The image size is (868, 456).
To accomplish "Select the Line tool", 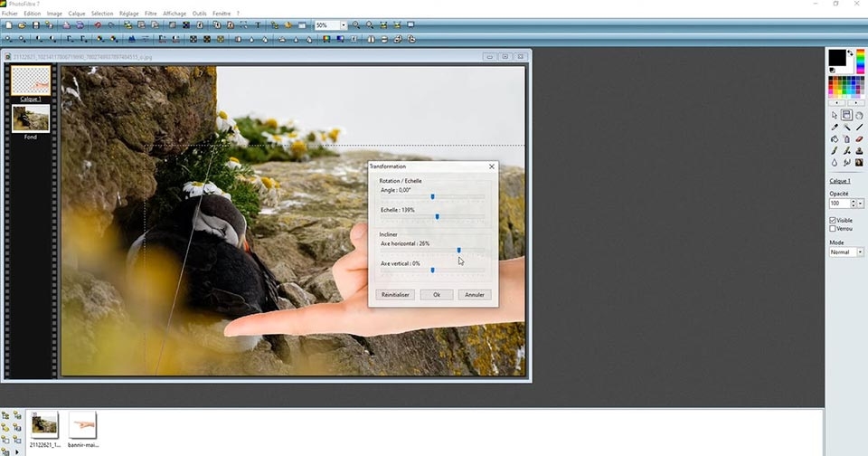I will pos(859,127).
